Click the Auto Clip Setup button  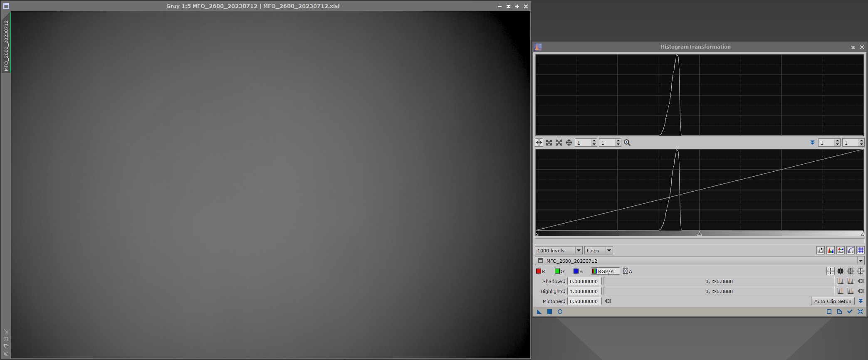(x=833, y=301)
